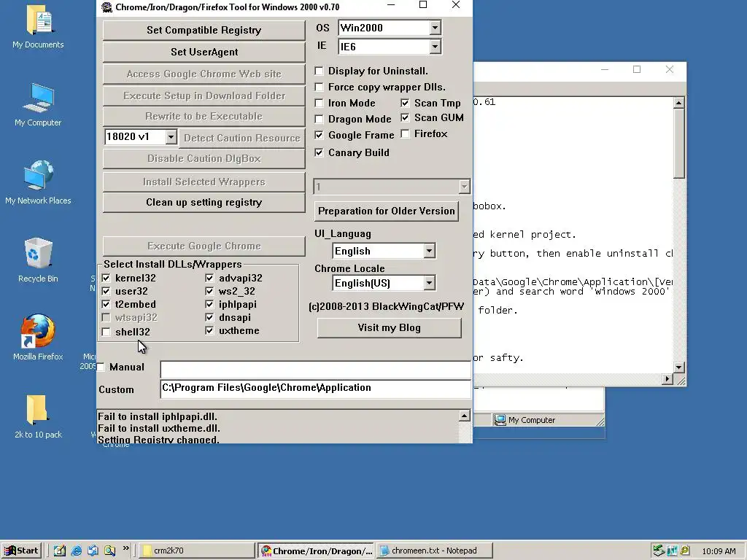
Task: Open the OS dropdown showing Win2000
Action: point(435,28)
